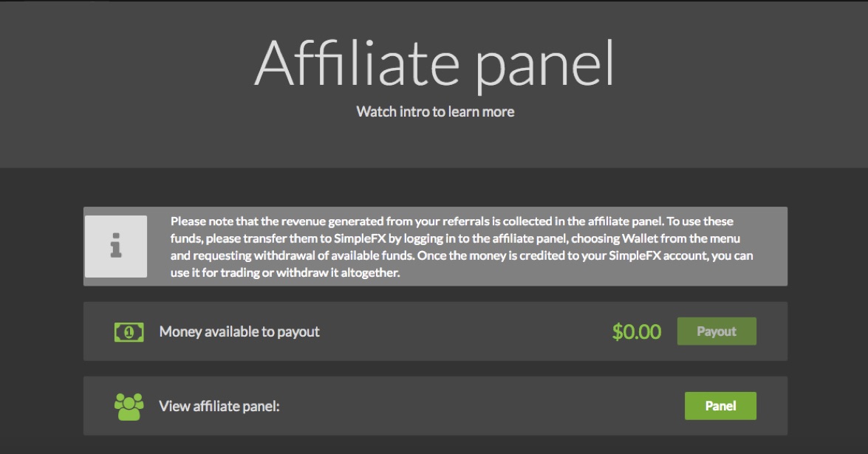Viewport: 868px width, 454px height.
Task: Click empty space in the payout row
Action: pyautogui.click(x=458, y=332)
